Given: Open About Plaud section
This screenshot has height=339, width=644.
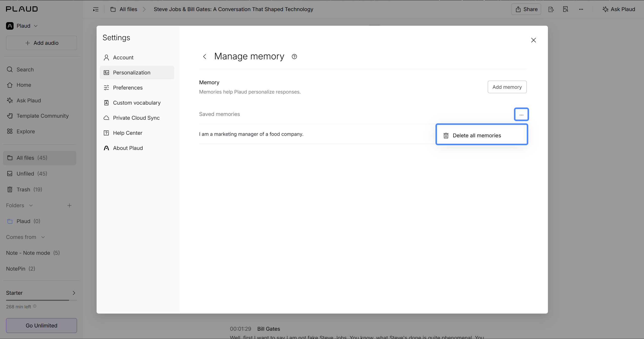Looking at the screenshot, I should [x=137, y=148].
